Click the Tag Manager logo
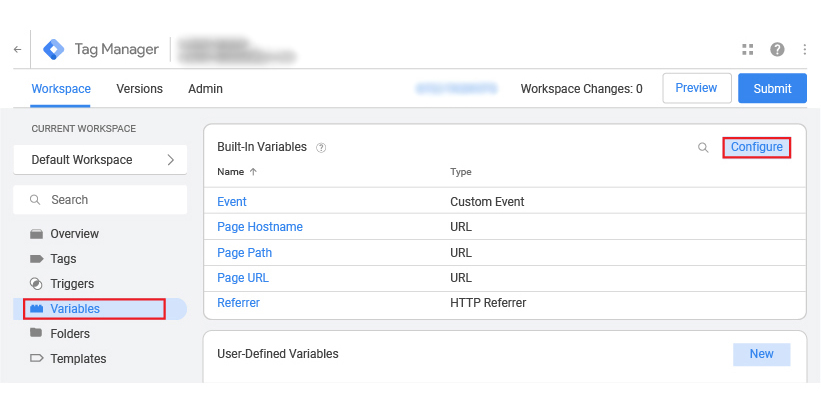Viewport: 821px width, 413px height. pyautogui.click(x=53, y=49)
